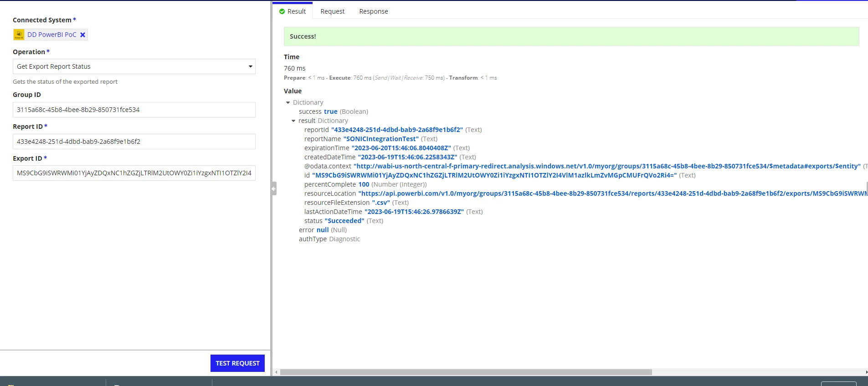Collapse the left panel with splitter arrow
868x386 pixels.
[274, 188]
